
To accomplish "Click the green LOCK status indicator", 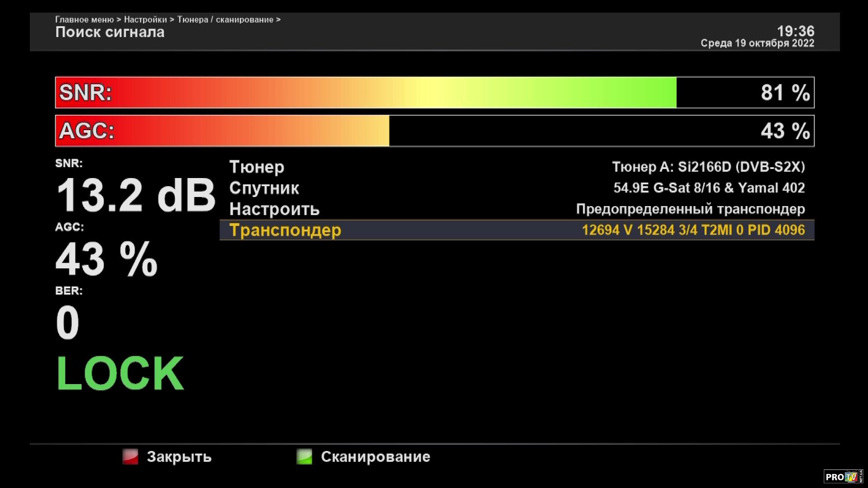I will coord(120,373).
